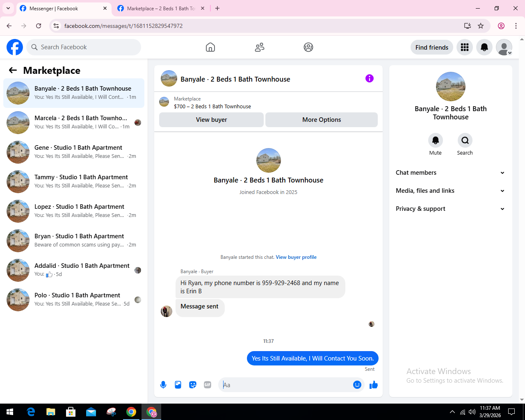Click the Aa message input box
Viewport: 525px width, 420px height.
pos(286,385)
